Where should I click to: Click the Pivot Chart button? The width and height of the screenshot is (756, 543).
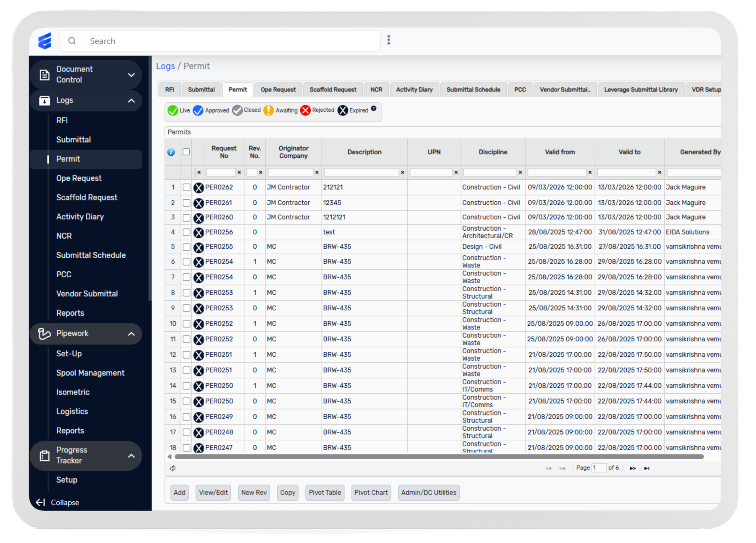(x=371, y=493)
